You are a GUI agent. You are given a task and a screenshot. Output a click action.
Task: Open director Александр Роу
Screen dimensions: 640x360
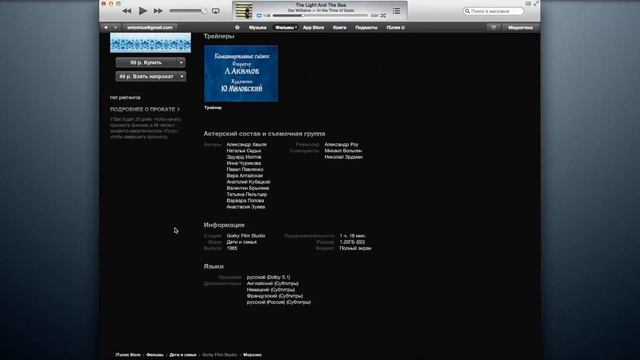341,144
